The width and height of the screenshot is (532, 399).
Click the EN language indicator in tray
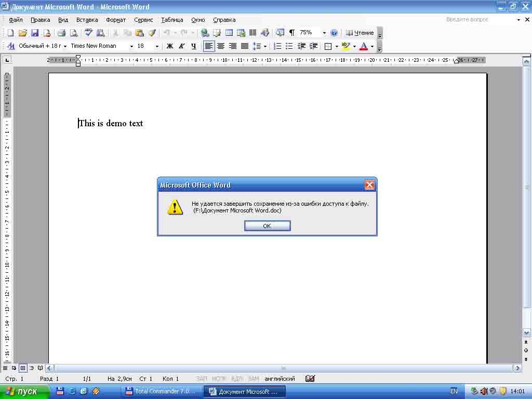coord(454,391)
